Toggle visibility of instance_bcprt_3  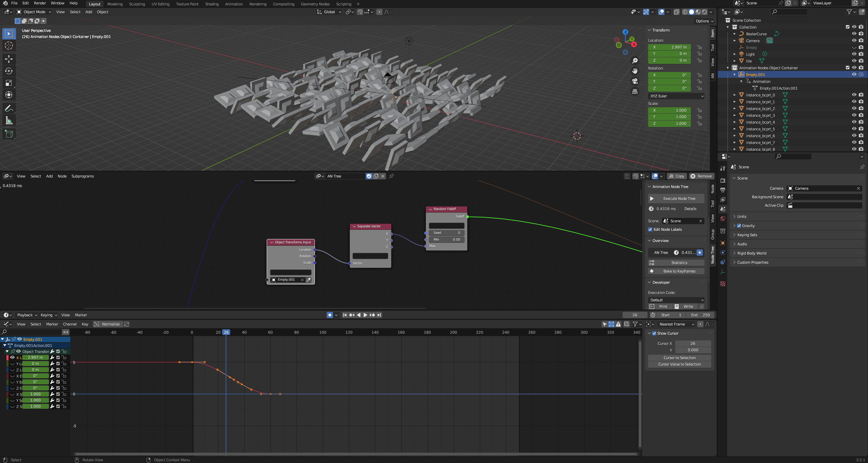(x=854, y=115)
